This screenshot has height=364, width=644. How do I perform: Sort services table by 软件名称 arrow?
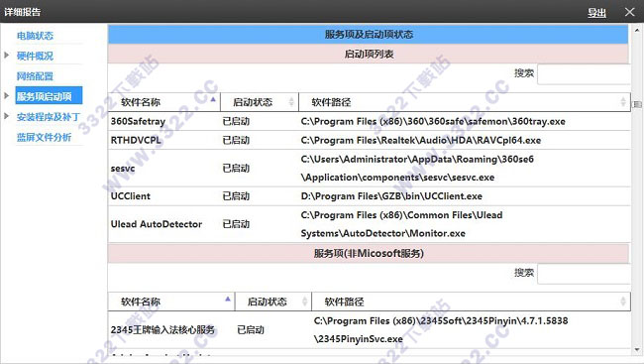(x=228, y=299)
